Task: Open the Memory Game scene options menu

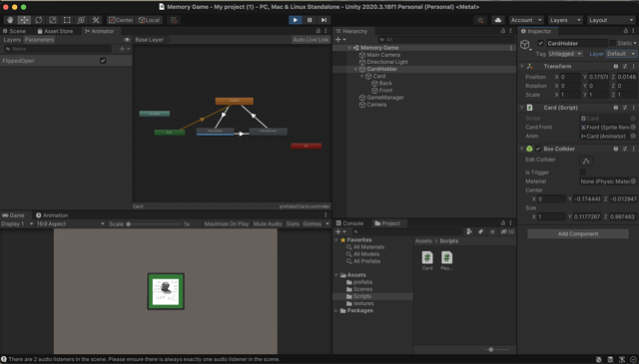Action: [511, 48]
